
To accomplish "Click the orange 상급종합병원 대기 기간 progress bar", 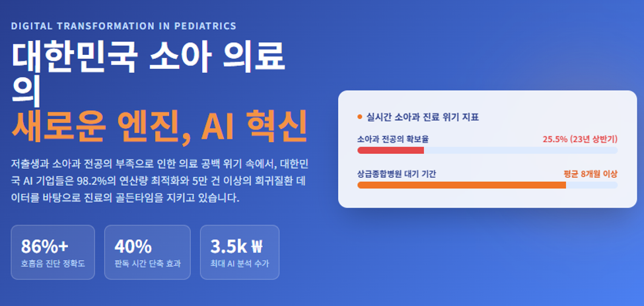I will coord(462,185).
